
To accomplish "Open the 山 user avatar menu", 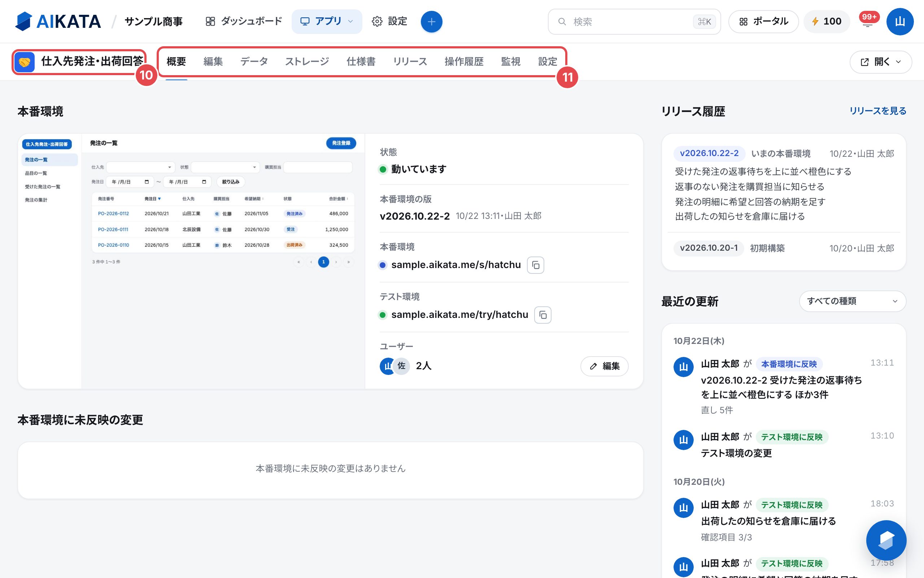I will (x=900, y=21).
